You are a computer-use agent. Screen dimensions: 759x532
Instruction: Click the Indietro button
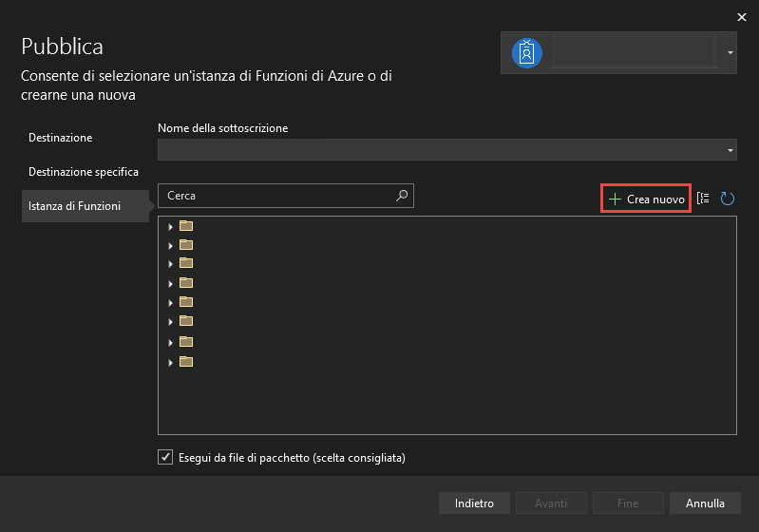pos(474,503)
